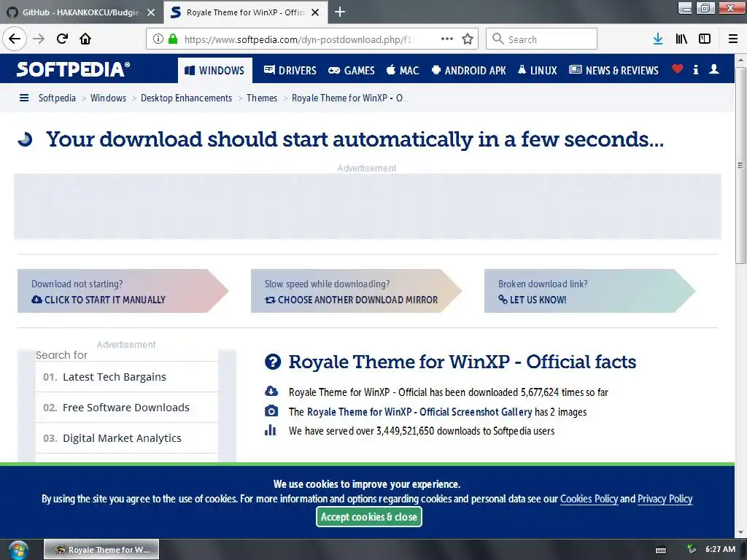Viewport: 747px width, 560px height.
Task: Click the Royale Theme for WinXP breadcrumb
Action: tap(349, 98)
